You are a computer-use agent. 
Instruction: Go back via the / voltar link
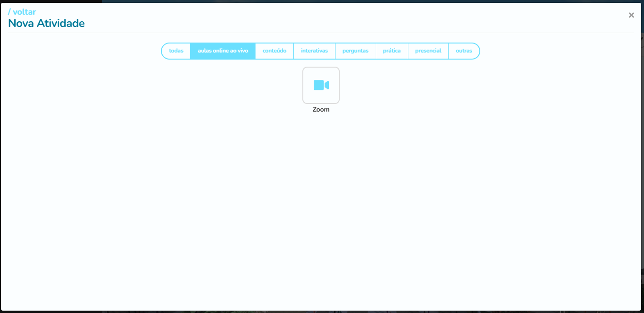click(x=22, y=12)
